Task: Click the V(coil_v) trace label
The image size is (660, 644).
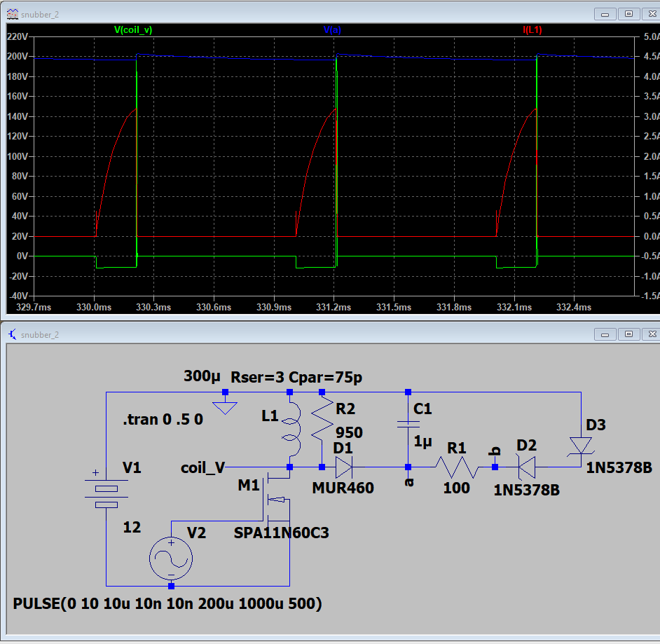Action: coord(135,30)
